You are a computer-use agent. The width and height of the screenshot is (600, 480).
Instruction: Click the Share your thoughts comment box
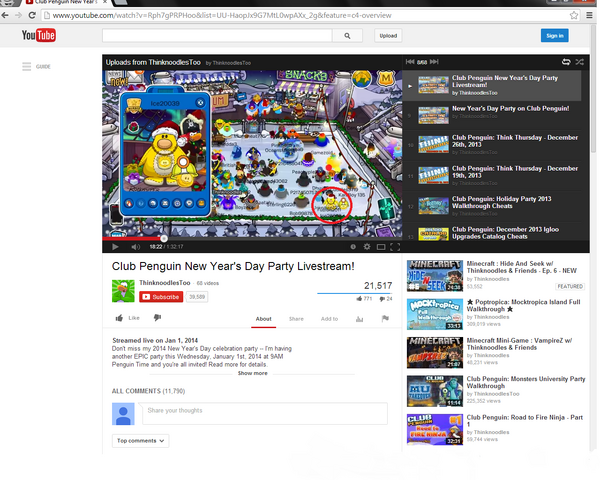pos(264,413)
